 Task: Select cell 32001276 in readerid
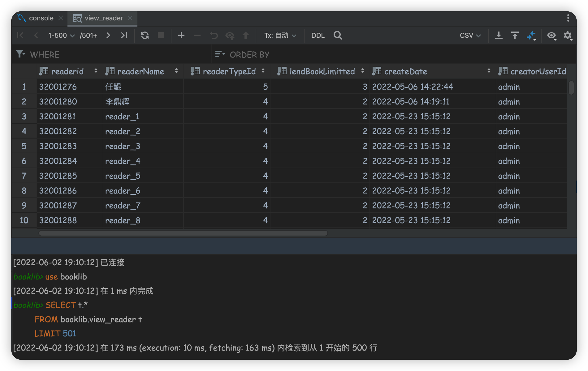[70, 87]
